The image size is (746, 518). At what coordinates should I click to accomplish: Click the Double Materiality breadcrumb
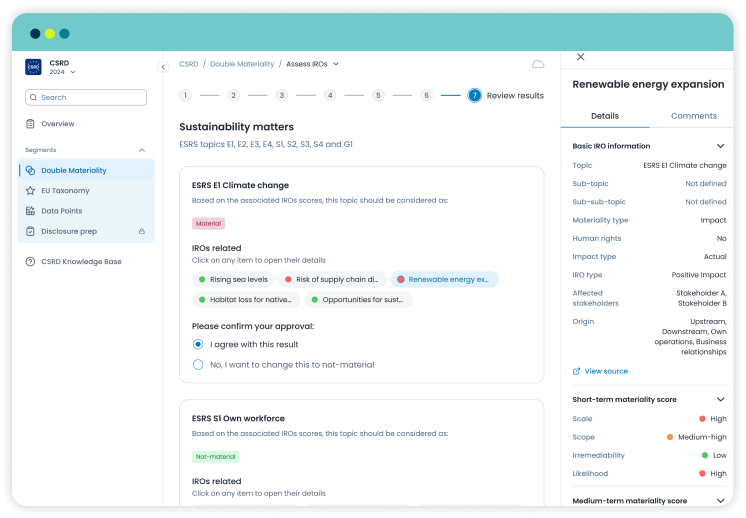pos(242,64)
